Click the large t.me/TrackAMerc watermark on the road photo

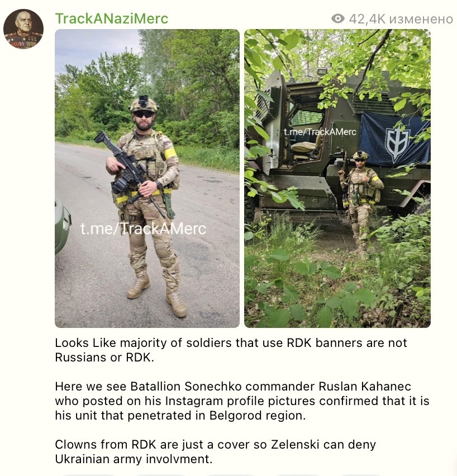(144, 229)
